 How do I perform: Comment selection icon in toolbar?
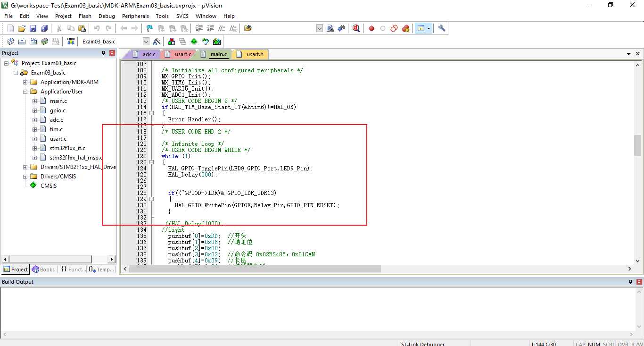(x=222, y=28)
